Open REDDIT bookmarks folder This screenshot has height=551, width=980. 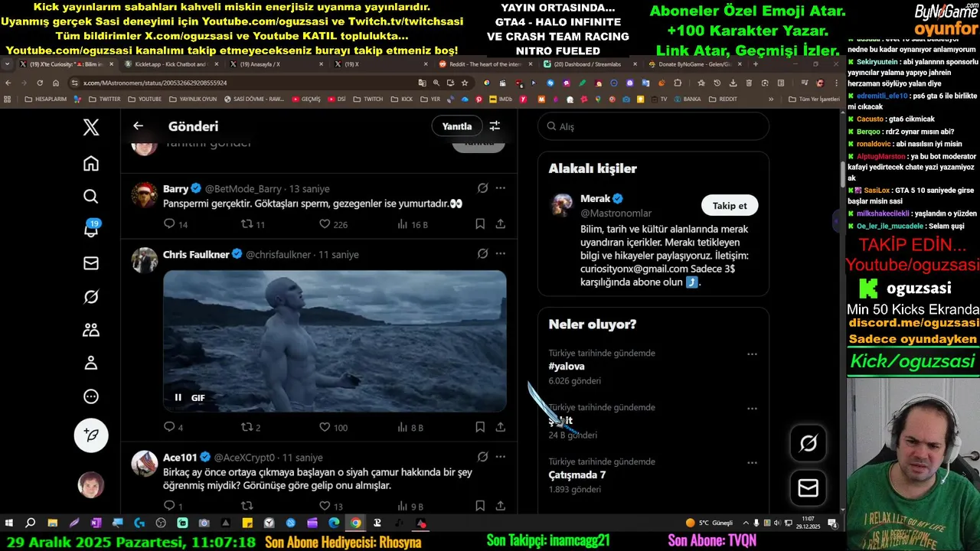pos(723,99)
